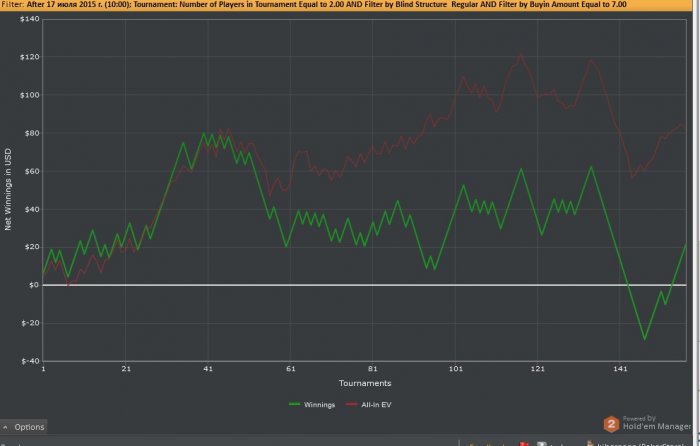The image size is (700, 446).
Task: Click the $0 label on the y-axis
Action: click(34, 285)
